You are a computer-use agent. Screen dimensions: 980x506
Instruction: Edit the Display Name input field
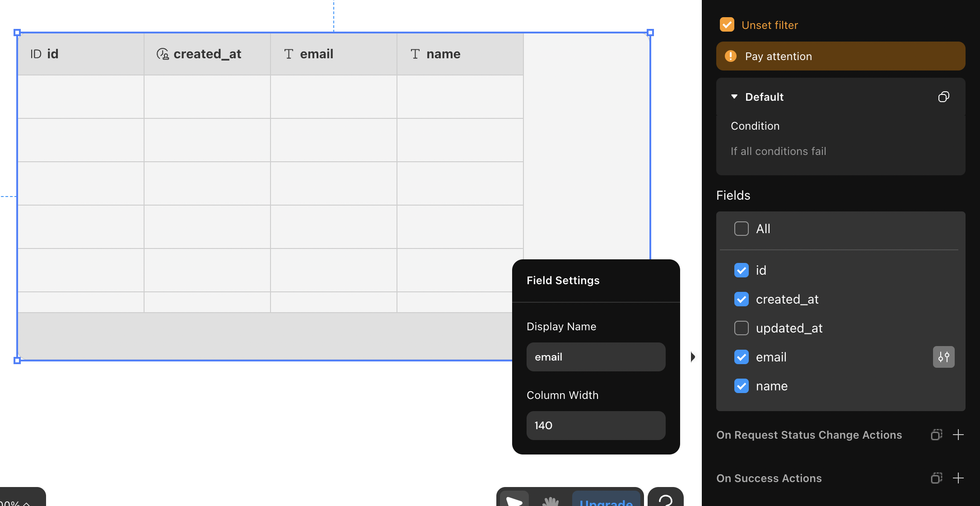pos(596,357)
